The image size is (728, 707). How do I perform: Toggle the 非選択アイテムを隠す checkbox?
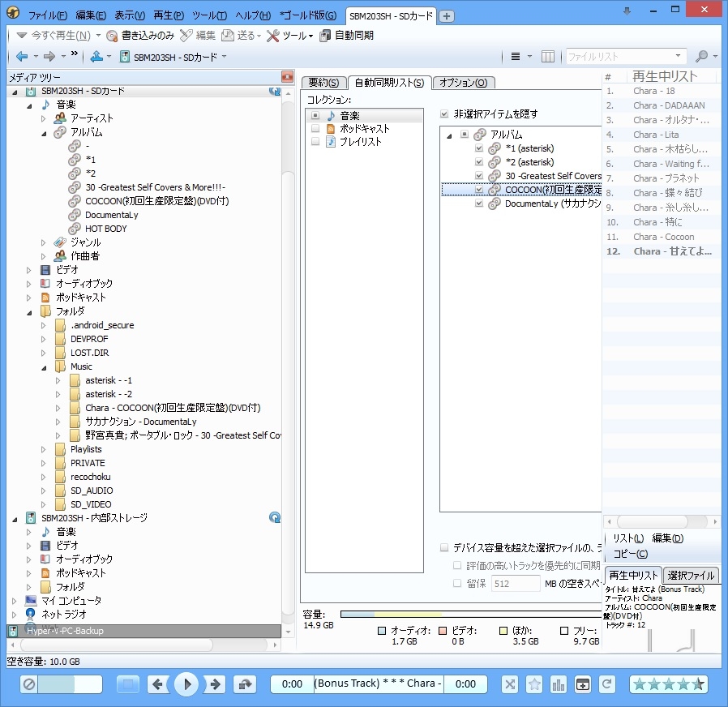coord(444,114)
